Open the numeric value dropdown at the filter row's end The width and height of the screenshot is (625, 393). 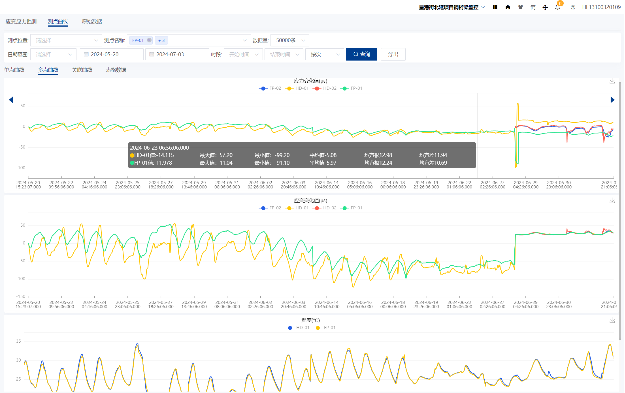click(x=289, y=40)
